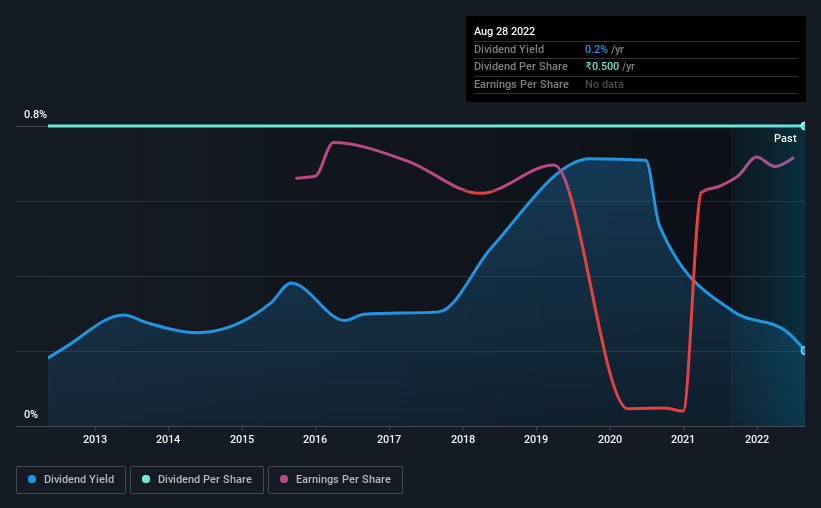Click the 0.8% y-axis label

click(x=35, y=114)
